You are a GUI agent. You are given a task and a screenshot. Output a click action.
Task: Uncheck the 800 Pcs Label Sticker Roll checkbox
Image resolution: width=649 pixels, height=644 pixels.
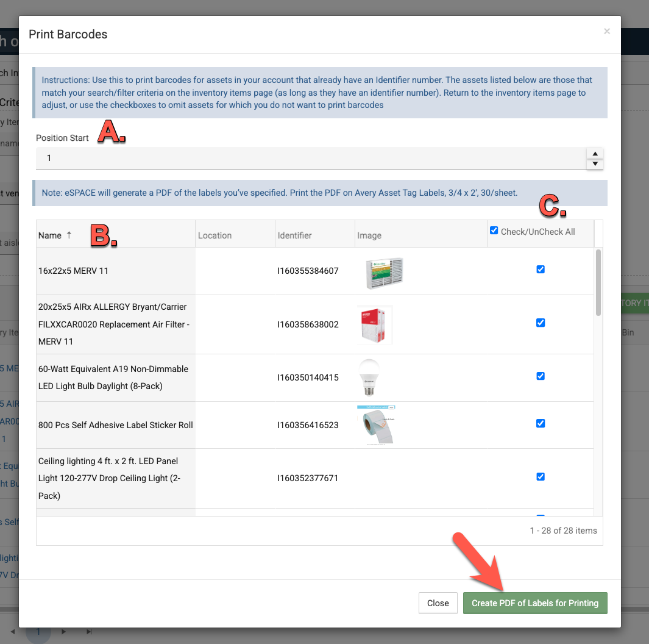[541, 423]
